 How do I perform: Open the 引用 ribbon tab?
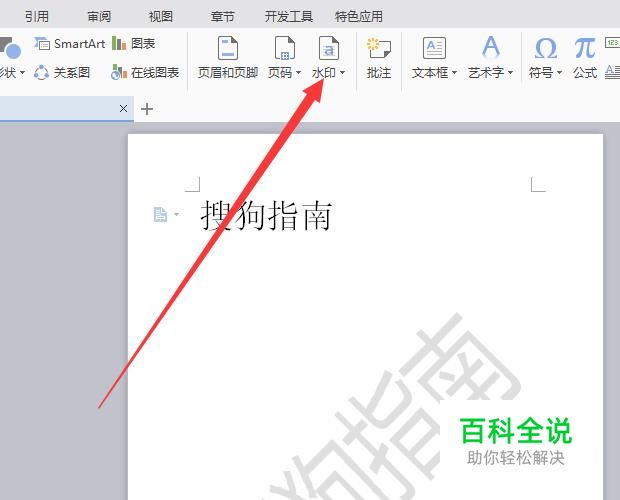point(37,17)
